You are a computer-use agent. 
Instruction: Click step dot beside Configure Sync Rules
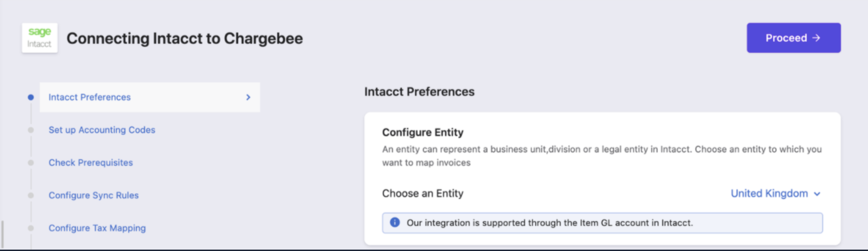(31, 195)
